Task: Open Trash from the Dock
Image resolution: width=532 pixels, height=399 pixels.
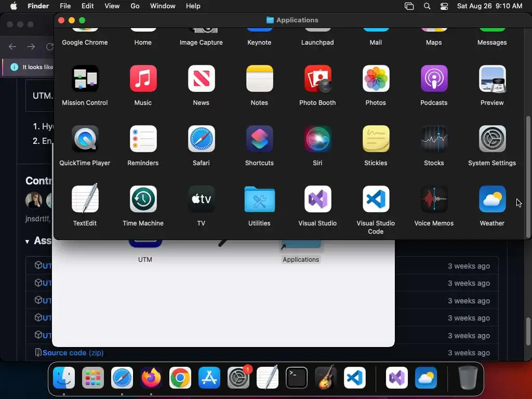Action: (468, 378)
